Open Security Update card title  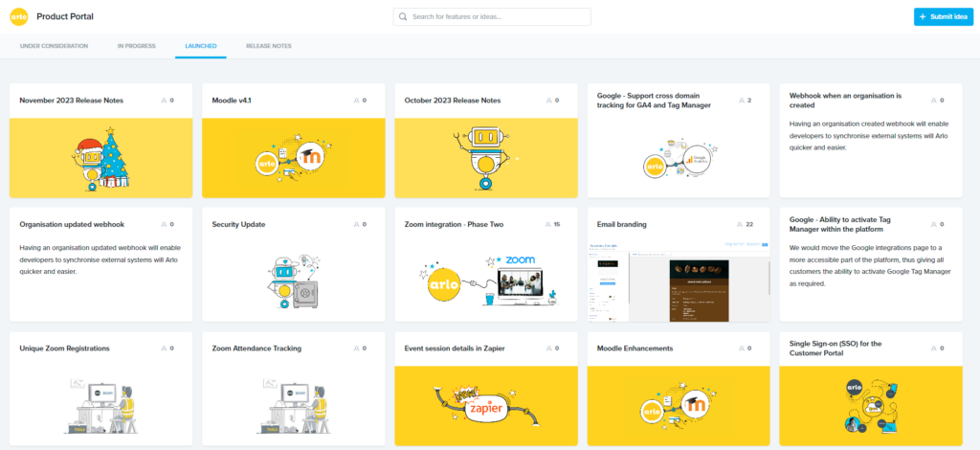click(238, 224)
